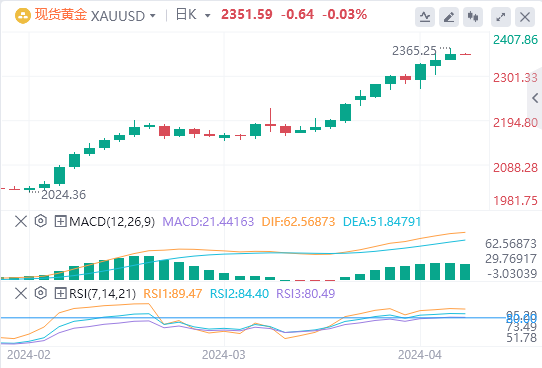Click the current price 2351.59
The width and height of the screenshot is (542, 368).
[247, 15]
